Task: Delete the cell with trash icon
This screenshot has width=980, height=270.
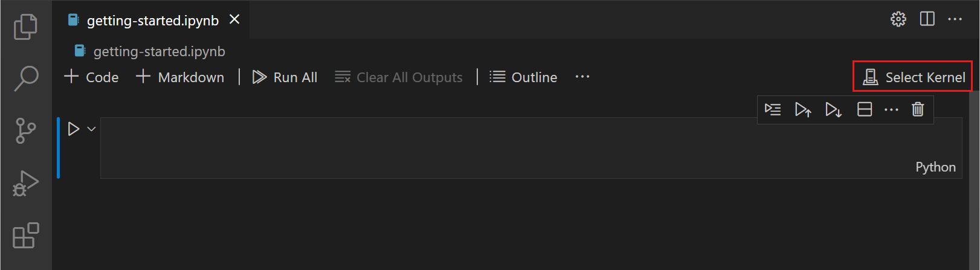Action: 918,109
